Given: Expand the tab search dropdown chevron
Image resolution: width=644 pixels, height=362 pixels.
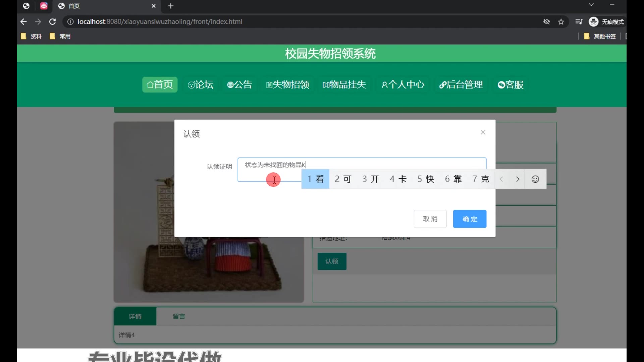Looking at the screenshot, I should pos(591,5).
